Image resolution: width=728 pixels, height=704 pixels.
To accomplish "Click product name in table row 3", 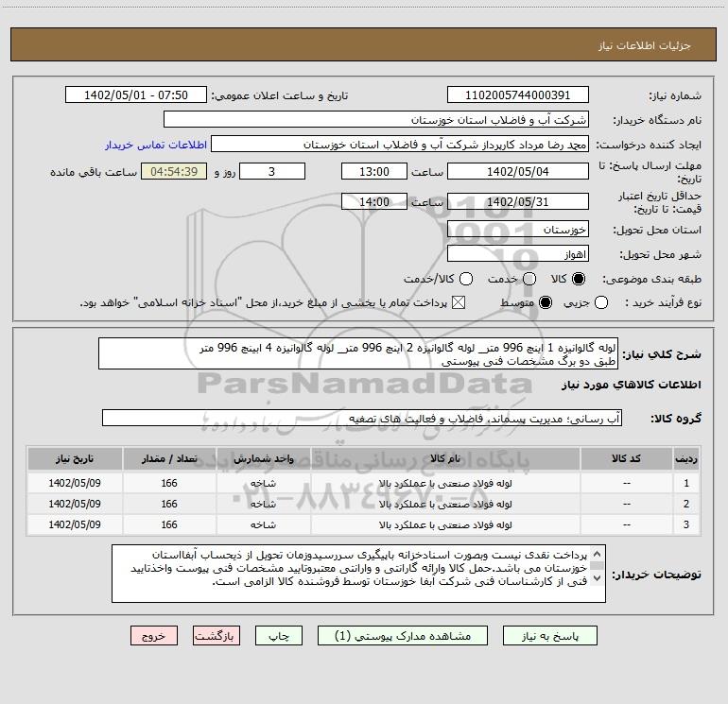I will pos(445,524).
